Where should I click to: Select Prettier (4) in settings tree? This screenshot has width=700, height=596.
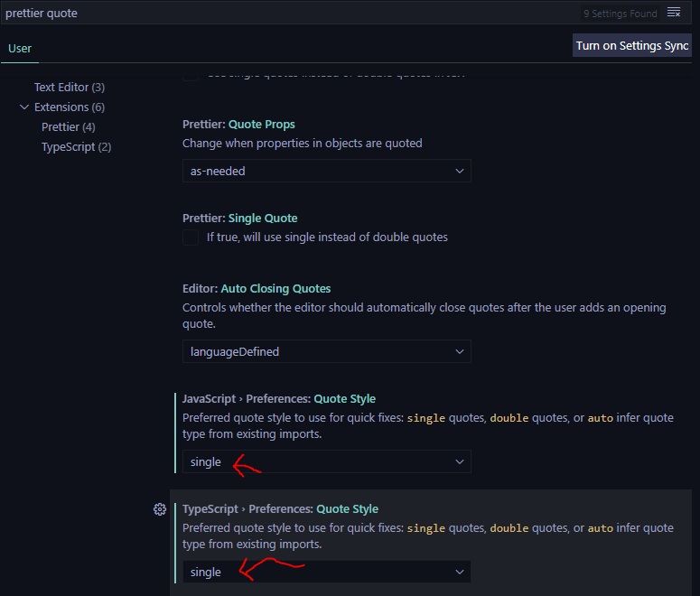pyautogui.click(x=69, y=127)
